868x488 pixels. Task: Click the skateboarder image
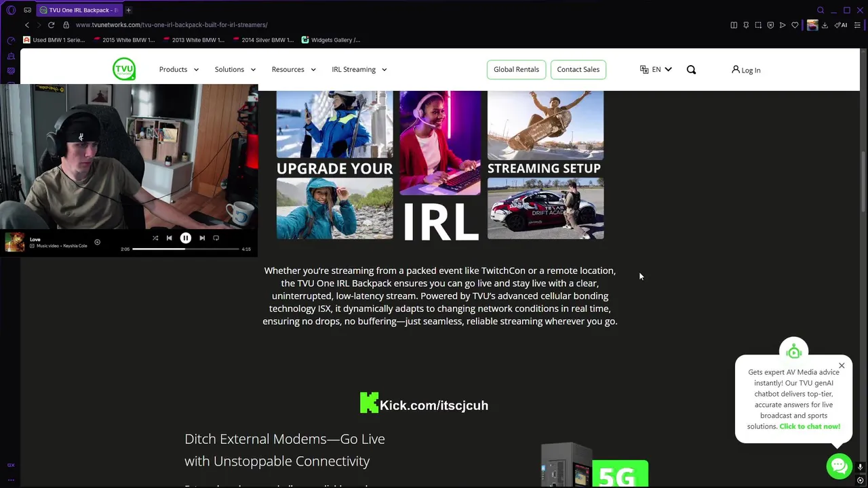[x=545, y=125]
